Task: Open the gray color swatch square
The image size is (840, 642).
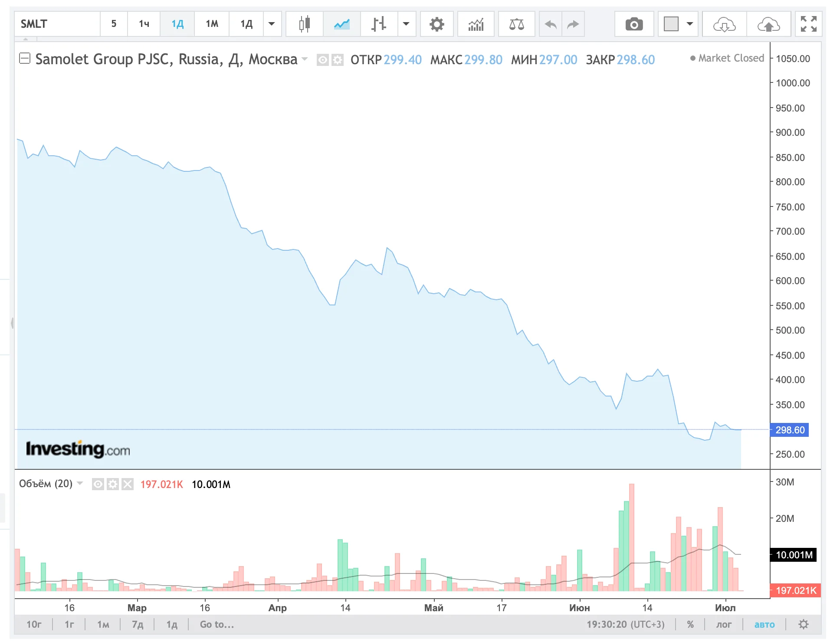Action: click(671, 24)
